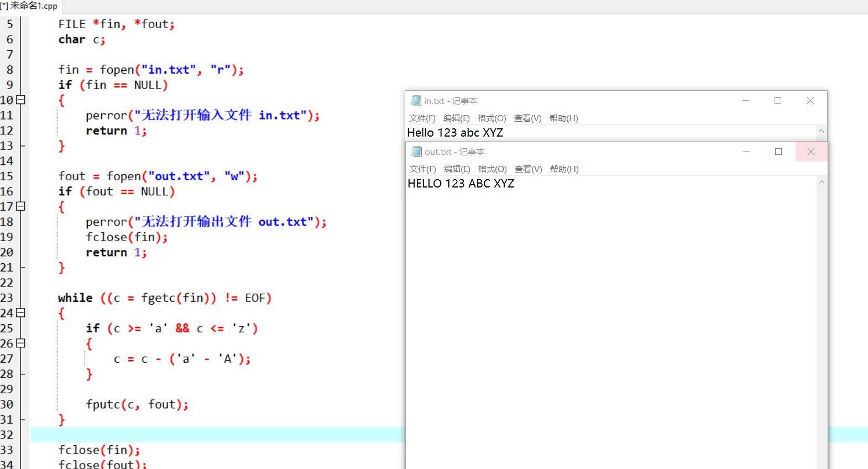This screenshot has width=868, height=469.
Task: Click line number 32 in the gutter
Action: coord(7,435)
